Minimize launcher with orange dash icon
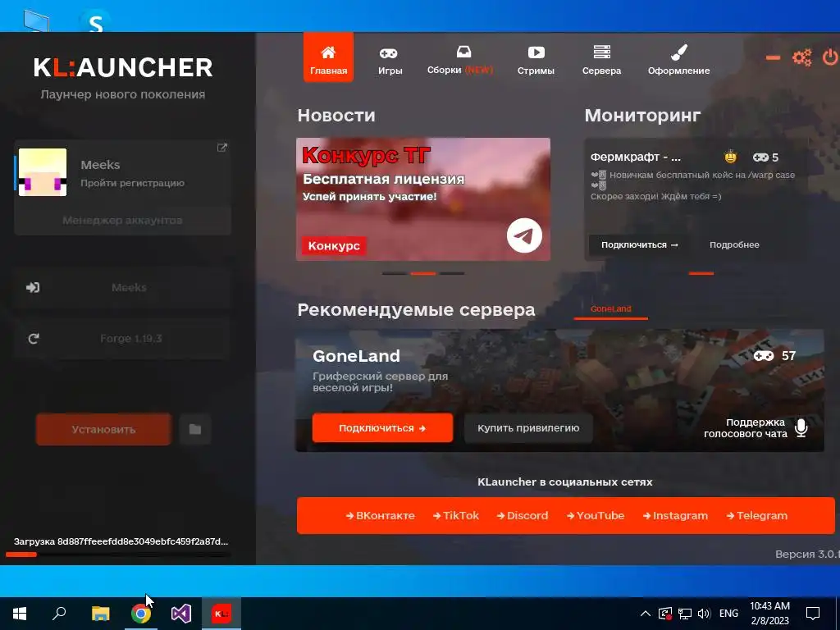This screenshot has width=840, height=630. tap(773, 57)
